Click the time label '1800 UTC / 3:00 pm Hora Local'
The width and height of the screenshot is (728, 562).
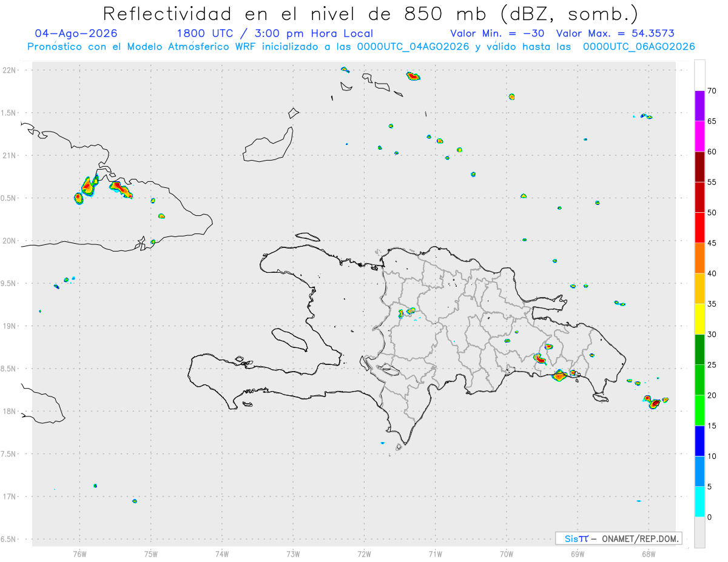tap(275, 33)
